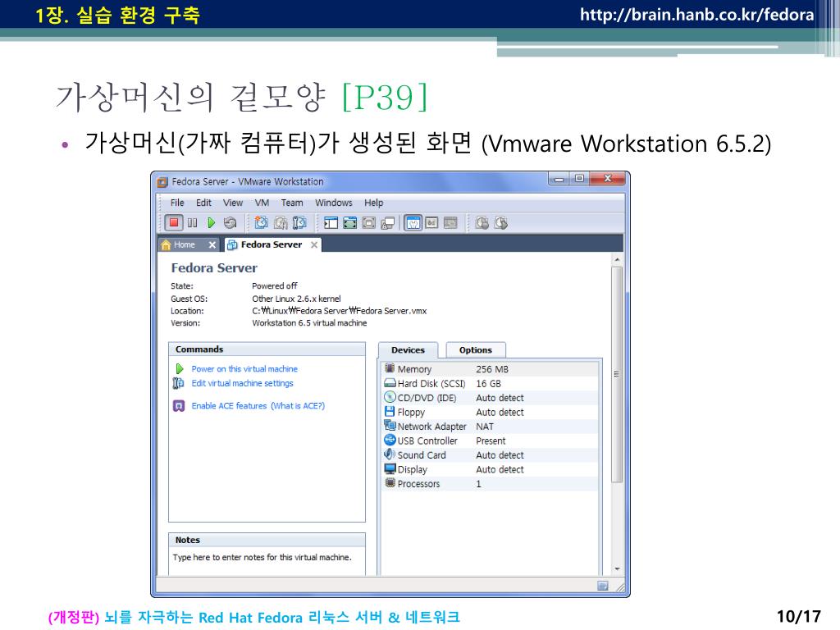Click the Workstation 6.5 virtual machine version text
Viewport: 840px width, 630px height.
coord(309,323)
